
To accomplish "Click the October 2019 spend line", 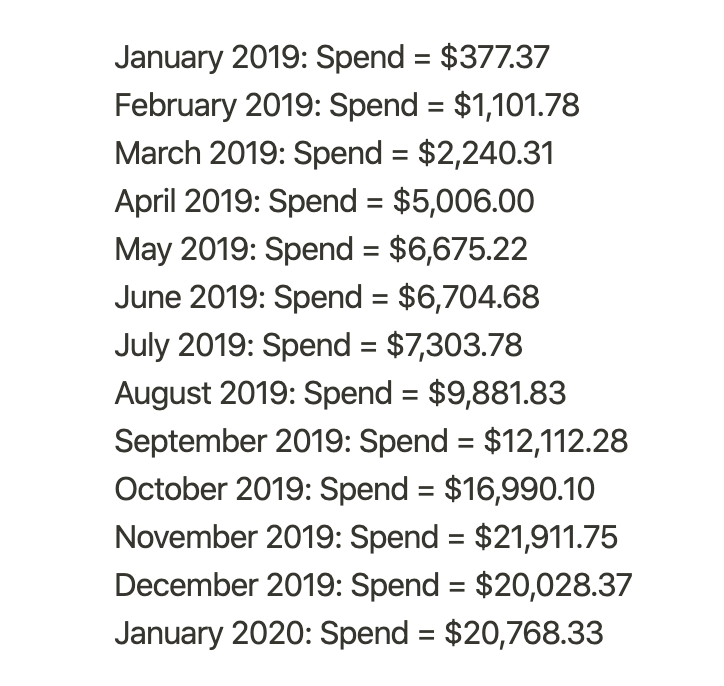I will coord(355,490).
